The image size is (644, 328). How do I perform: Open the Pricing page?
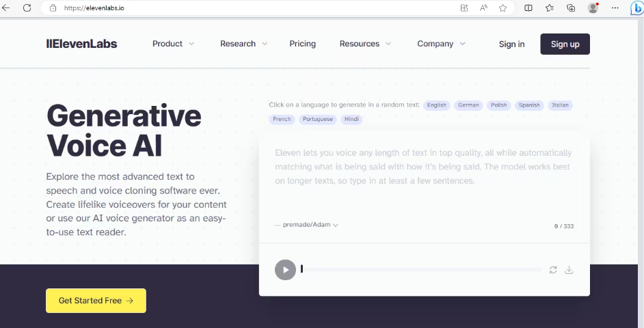[303, 44]
